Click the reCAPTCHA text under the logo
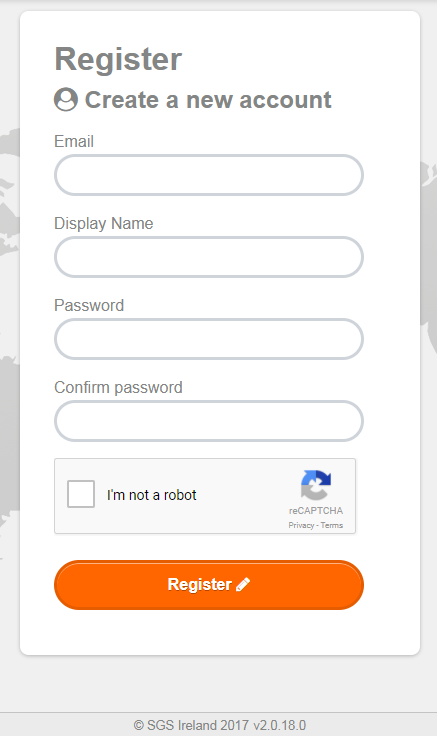 (x=316, y=511)
